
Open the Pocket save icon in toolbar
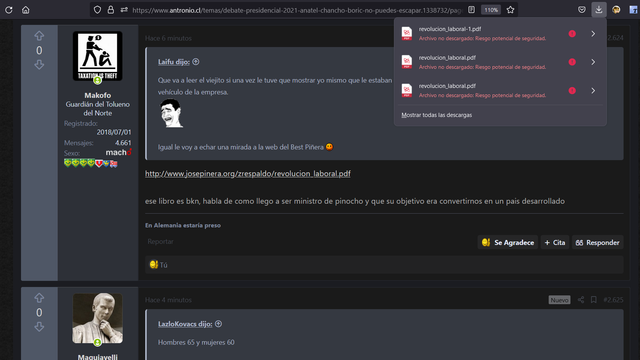pyautogui.click(x=582, y=10)
